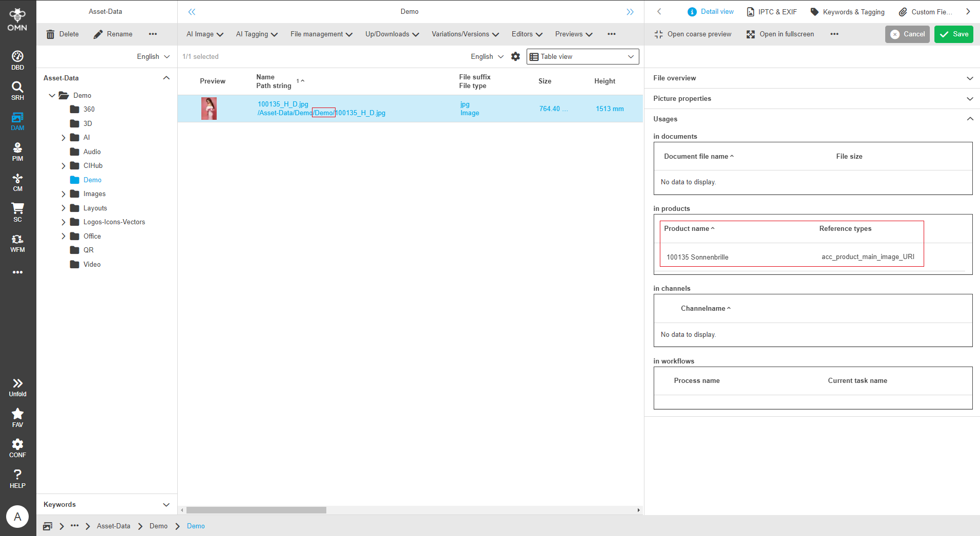The width and height of the screenshot is (980, 536).
Task: Unfold the sidebar navigation
Action: click(x=17, y=387)
